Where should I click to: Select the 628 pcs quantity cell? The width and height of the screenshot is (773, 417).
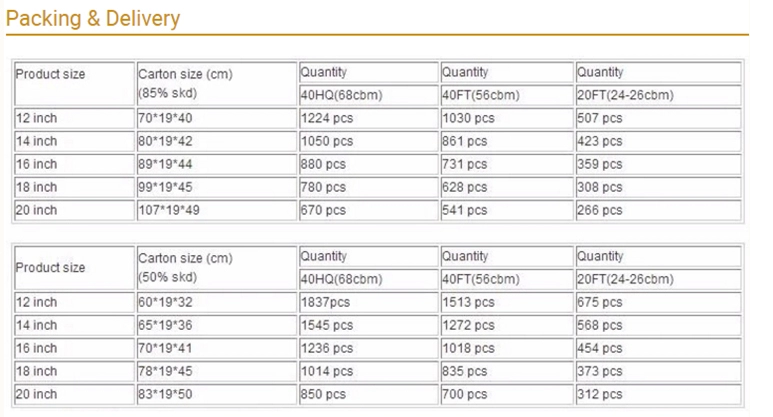pos(464,187)
